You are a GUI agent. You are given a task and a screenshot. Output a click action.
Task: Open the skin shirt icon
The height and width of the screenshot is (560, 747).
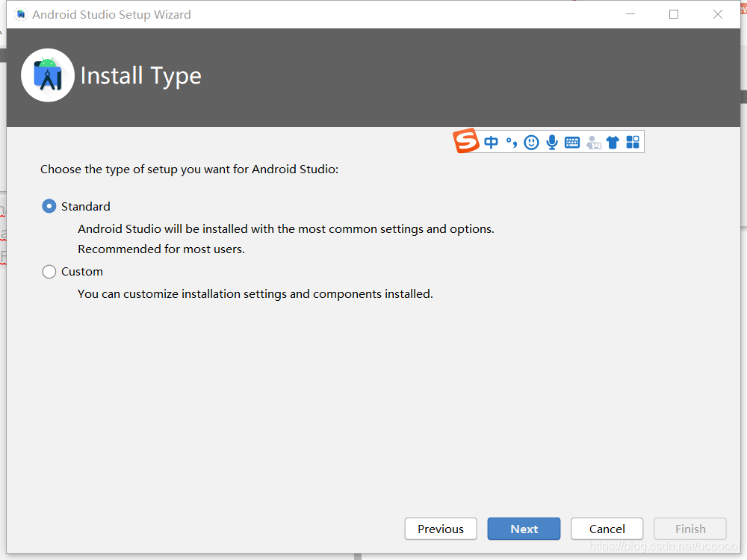613,142
